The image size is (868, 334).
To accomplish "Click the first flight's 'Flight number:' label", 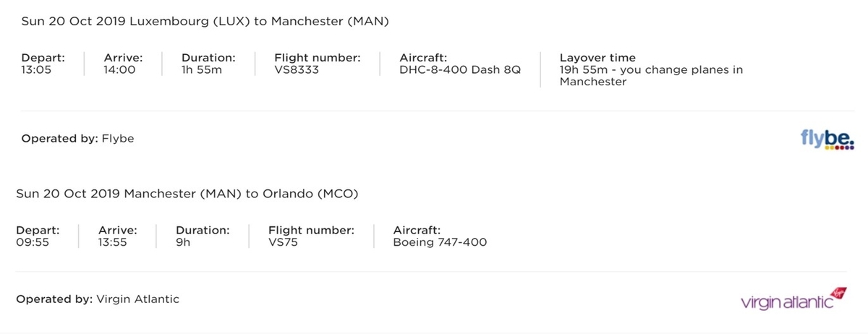I will (318, 58).
